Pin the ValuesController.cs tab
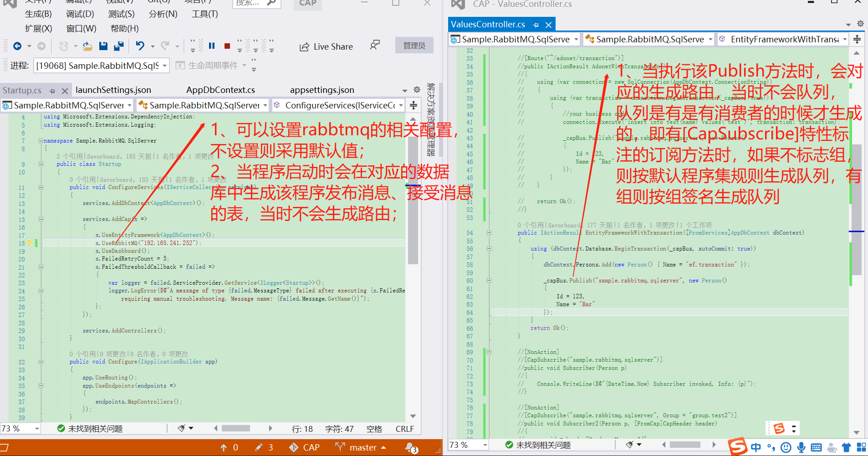 point(536,25)
